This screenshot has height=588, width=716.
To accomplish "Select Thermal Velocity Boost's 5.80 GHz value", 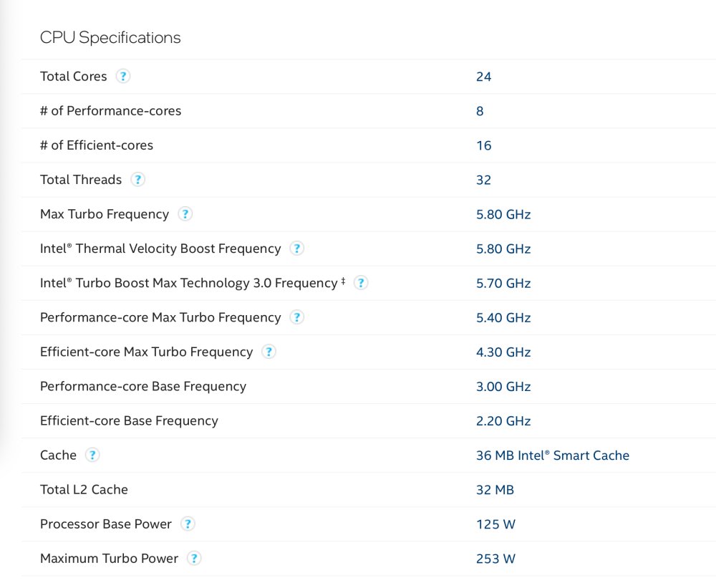I will (x=503, y=249).
